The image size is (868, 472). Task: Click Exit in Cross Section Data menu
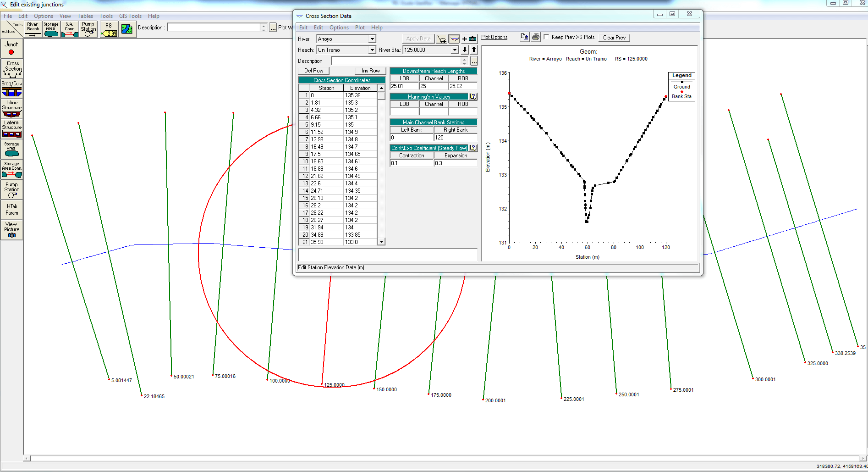click(x=303, y=28)
